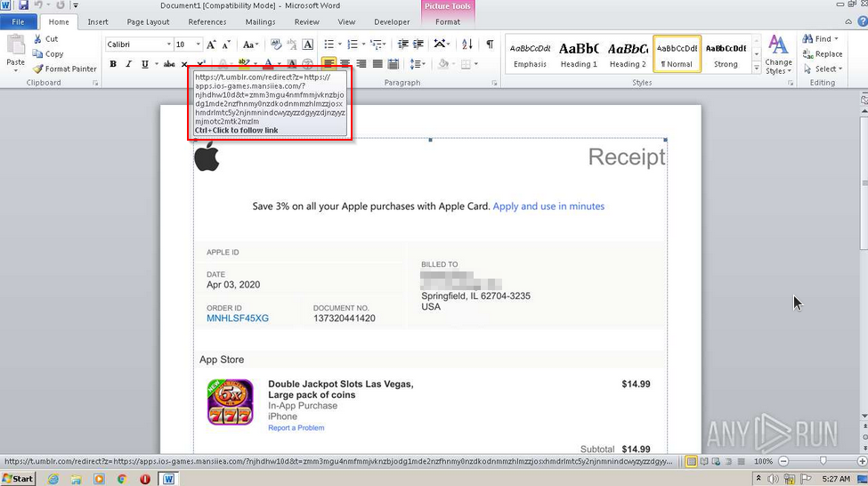Click the text highlight color button
The height and width of the screenshot is (486, 868).
(x=244, y=64)
